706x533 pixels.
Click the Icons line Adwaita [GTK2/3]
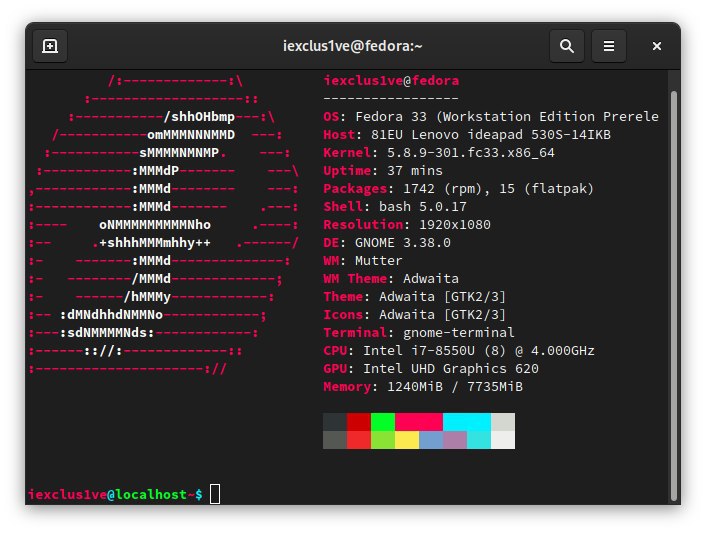pyautogui.click(x=415, y=315)
